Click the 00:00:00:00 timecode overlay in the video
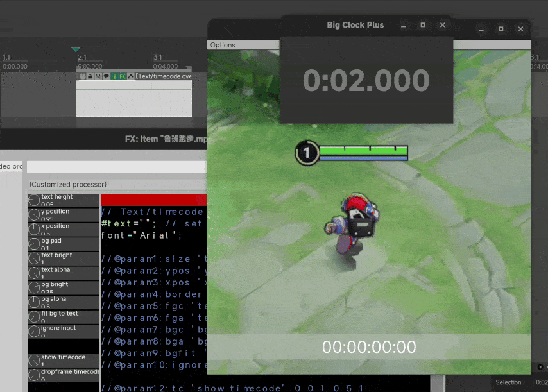Viewport: 548px width, 392px height. point(369,347)
